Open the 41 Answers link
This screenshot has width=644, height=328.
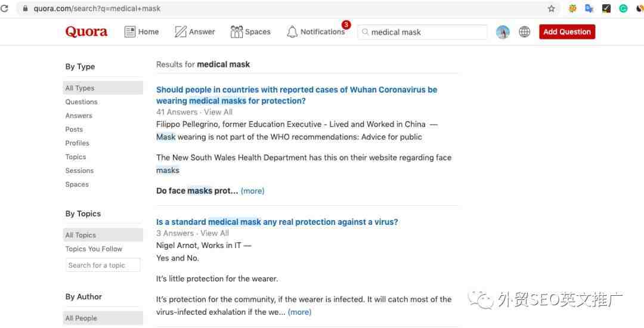(177, 112)
